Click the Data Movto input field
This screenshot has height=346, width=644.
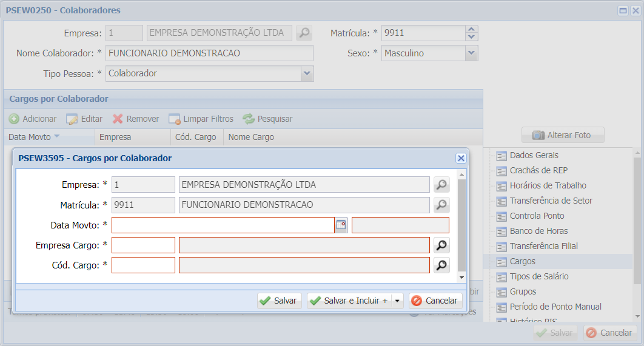pyautogui.click(x=223, y=225)
